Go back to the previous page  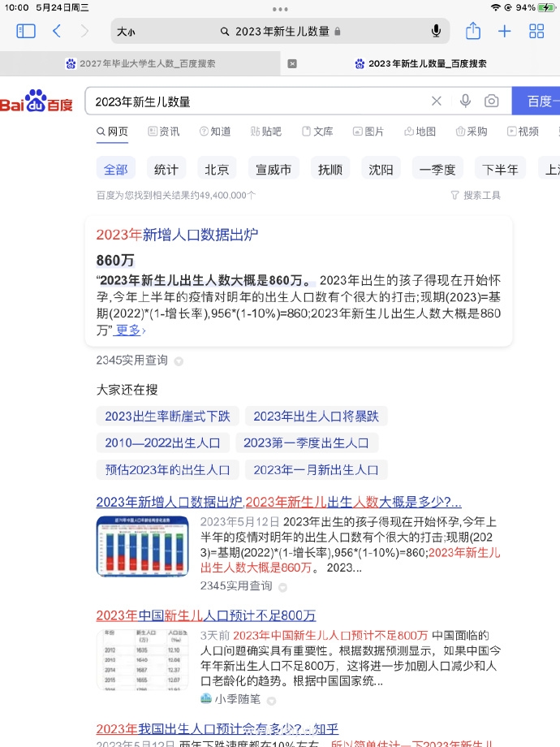[x=57, y=32]
